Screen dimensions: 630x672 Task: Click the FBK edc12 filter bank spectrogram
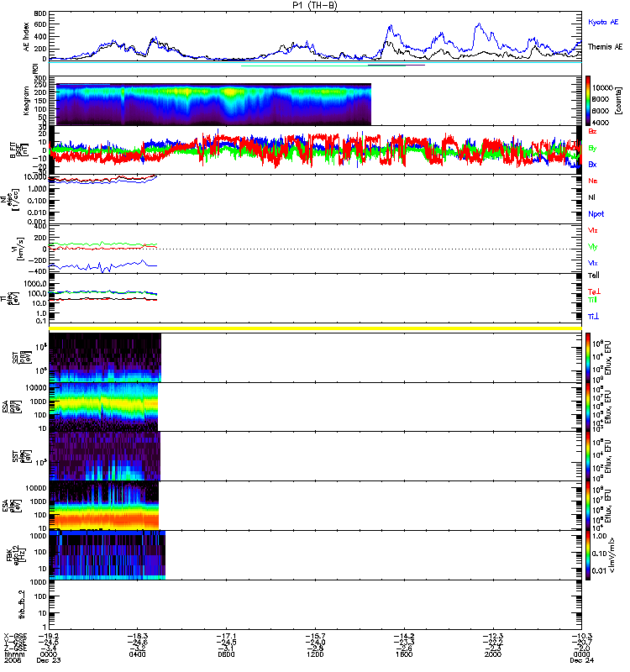pyautogui.click(x=108, y=555)
